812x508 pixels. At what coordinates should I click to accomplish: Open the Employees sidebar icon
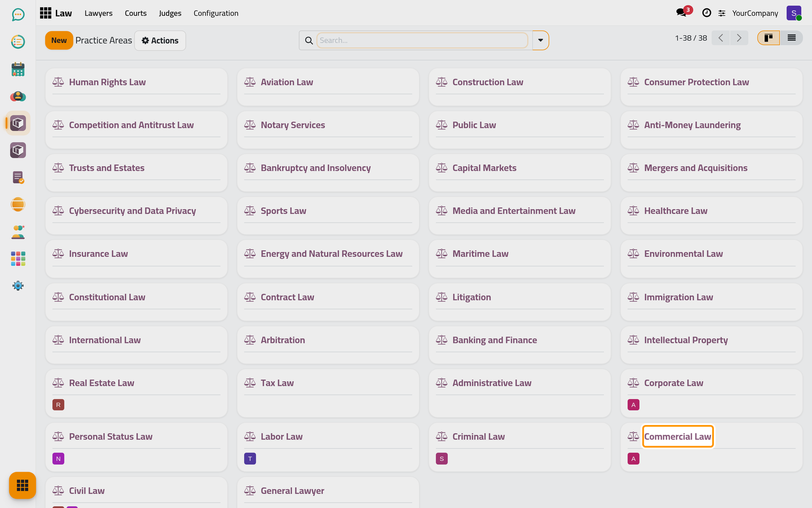(18, 232)
